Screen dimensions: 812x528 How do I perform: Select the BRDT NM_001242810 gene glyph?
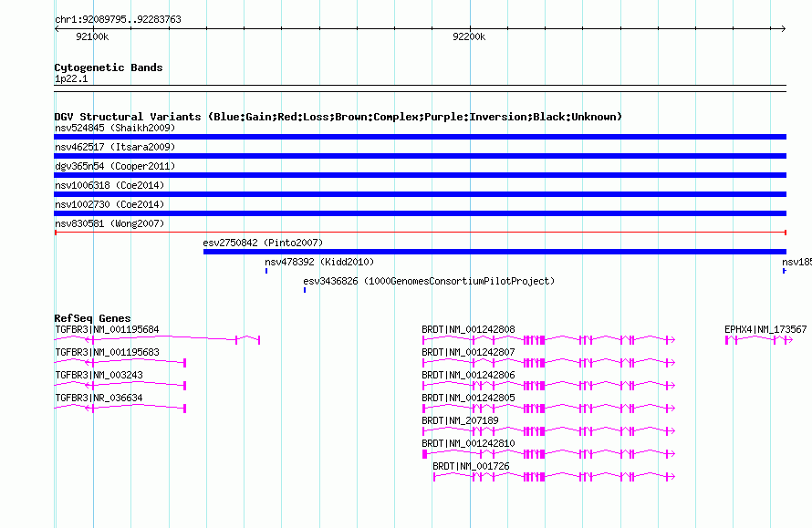548,454
